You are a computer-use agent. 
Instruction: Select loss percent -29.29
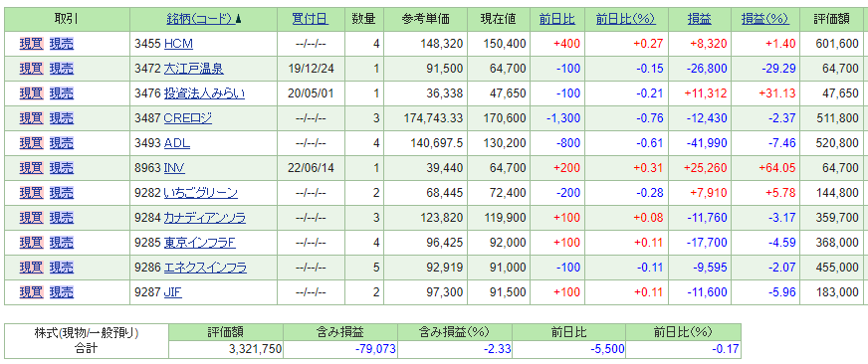point(778,69)
